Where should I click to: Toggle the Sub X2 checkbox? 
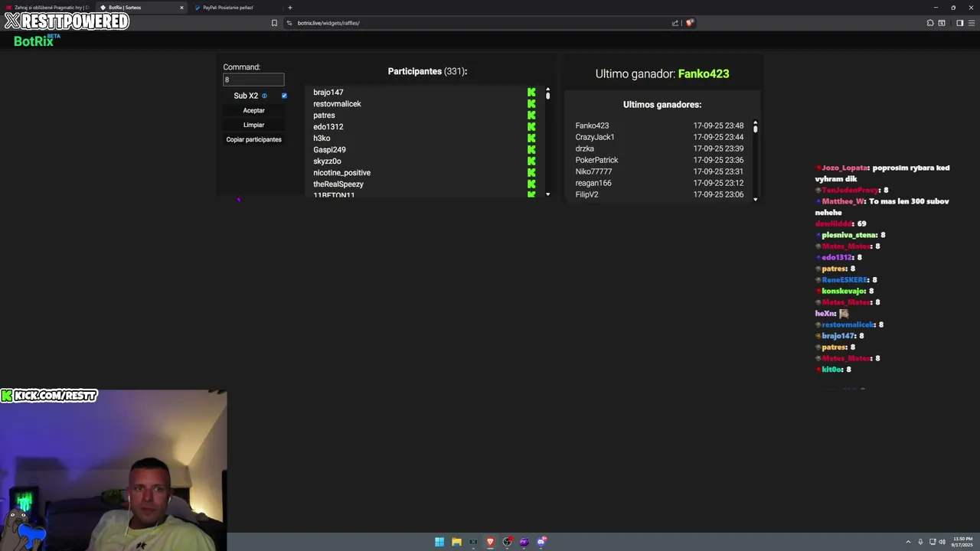tap(284, 96)
